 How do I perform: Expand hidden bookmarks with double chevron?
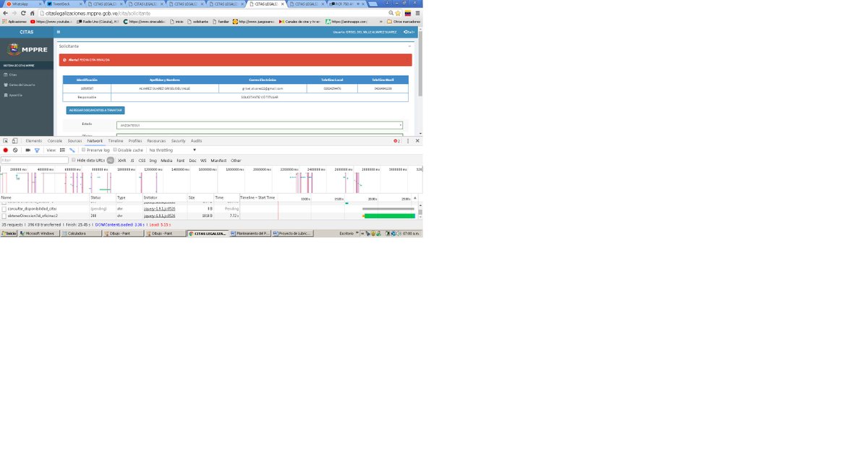pyautogui.click(x=380, y=22)
